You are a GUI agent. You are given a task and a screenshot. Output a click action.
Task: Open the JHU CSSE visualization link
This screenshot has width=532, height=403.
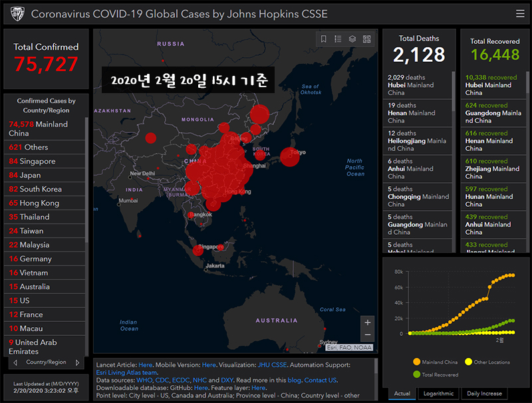pyautogui.click(x=272, y=365)
